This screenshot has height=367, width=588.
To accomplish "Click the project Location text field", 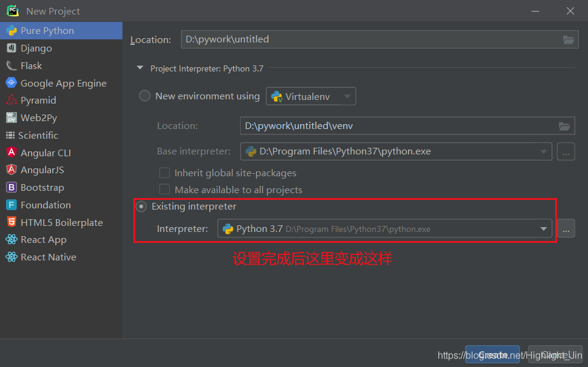I will tap(370, 39).
